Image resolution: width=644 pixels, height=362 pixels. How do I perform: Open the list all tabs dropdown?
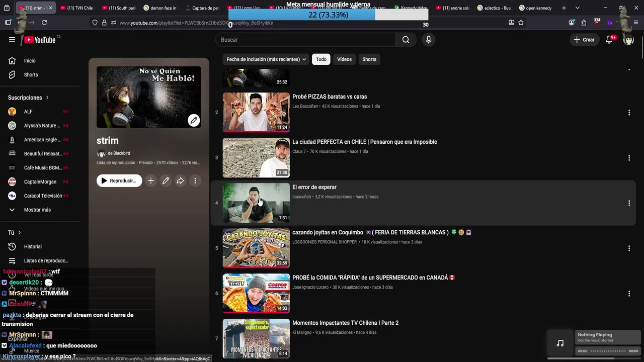pos(577,8)
